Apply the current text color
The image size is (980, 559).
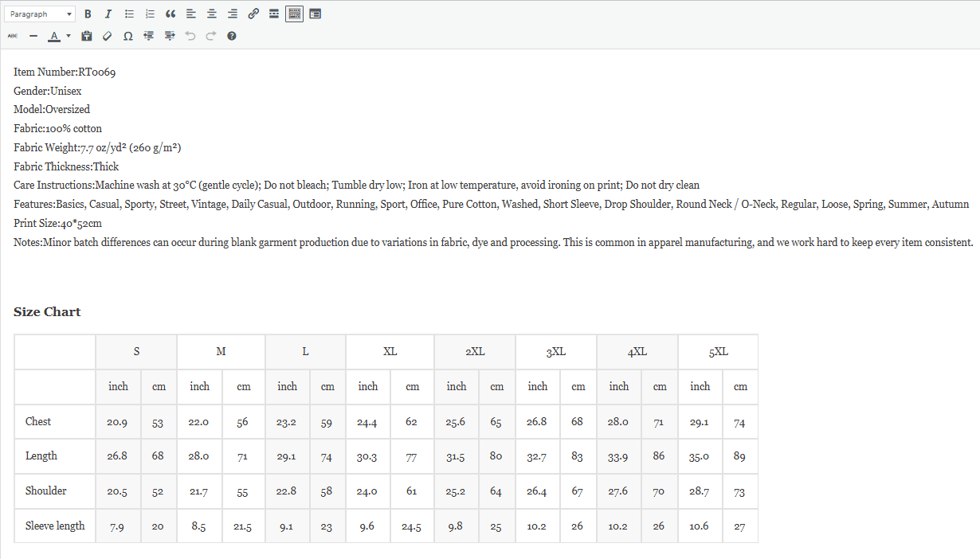(x=53, y=36)
